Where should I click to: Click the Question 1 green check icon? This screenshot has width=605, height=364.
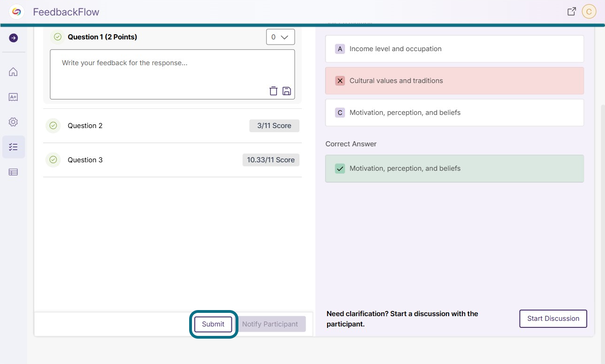pos(58,37)
